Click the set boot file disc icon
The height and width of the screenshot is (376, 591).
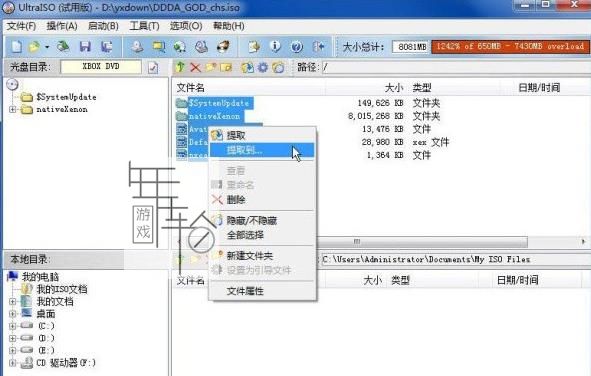pyautogui.click(x=278, y=68)
